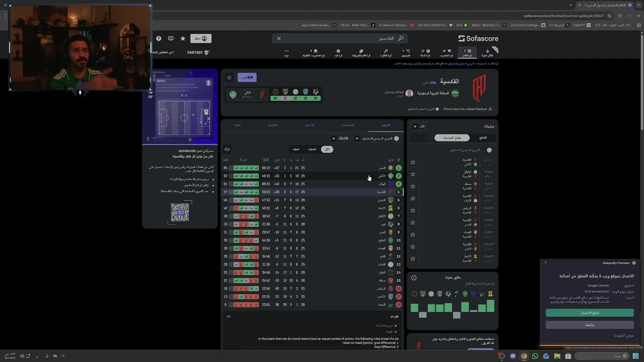Click the purple compare button
644x362 pixels.
coord(247,77)
